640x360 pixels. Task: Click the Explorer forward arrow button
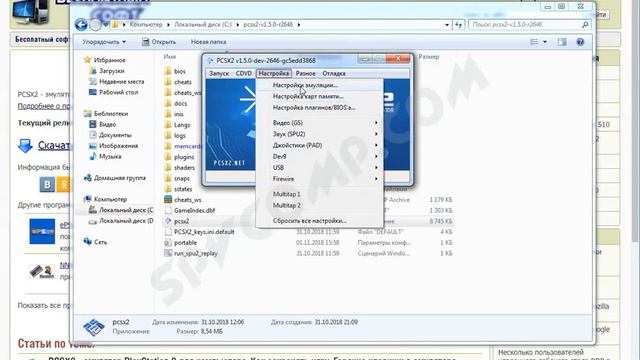pos(95,25)
